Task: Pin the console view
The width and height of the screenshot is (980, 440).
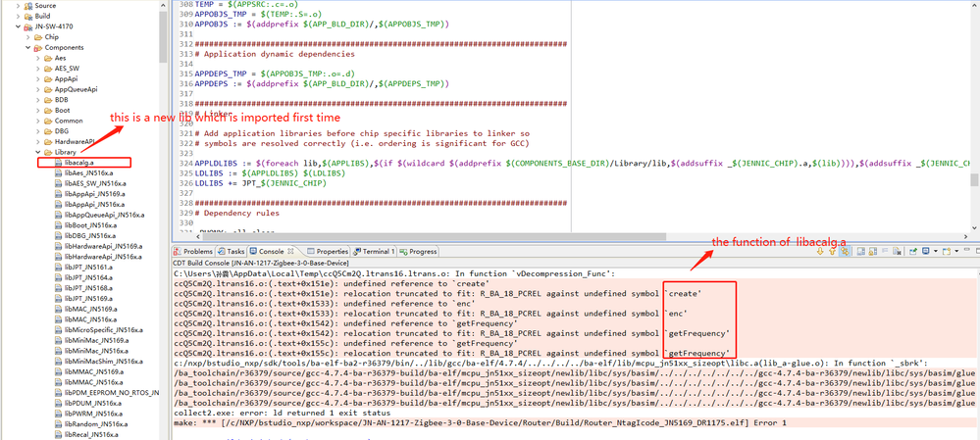Action: (x=913, y=251)
